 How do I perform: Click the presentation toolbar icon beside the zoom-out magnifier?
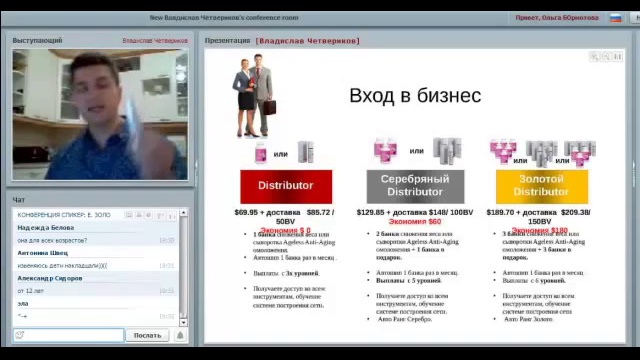click(618, 57)
